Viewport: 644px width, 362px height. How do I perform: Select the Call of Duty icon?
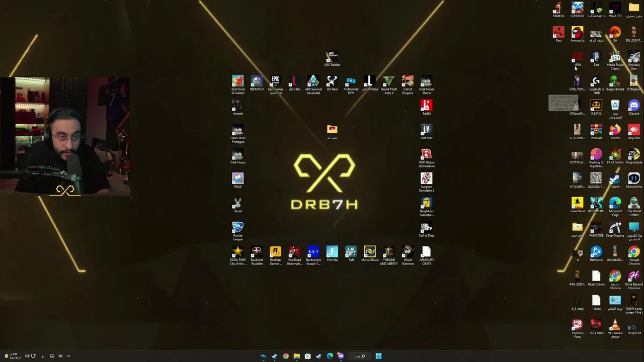(x=426, y=230)
